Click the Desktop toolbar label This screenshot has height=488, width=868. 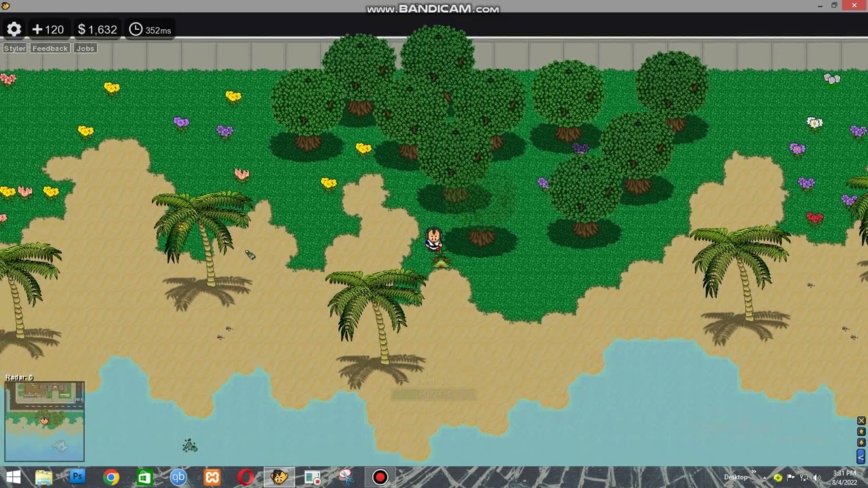(x=736, y=477)
